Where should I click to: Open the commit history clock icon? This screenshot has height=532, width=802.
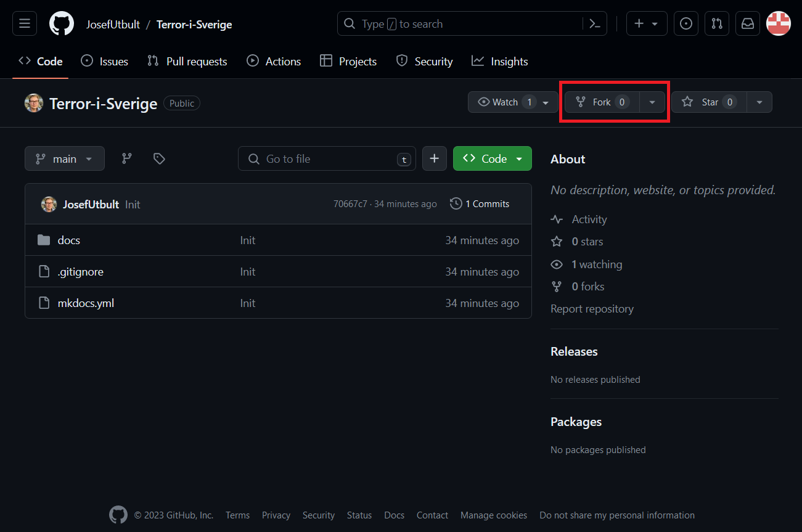click(456, 203)
